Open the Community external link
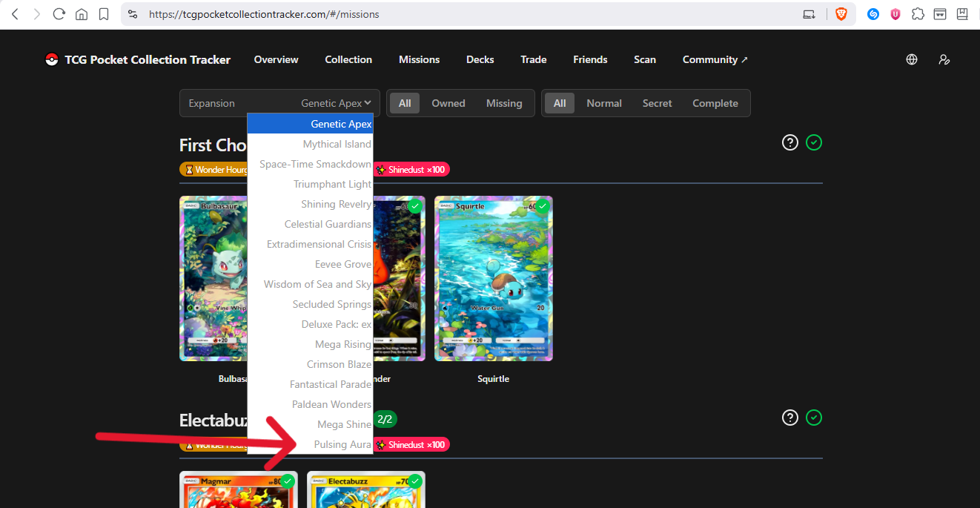980x508 pixels. pos(715,59)
